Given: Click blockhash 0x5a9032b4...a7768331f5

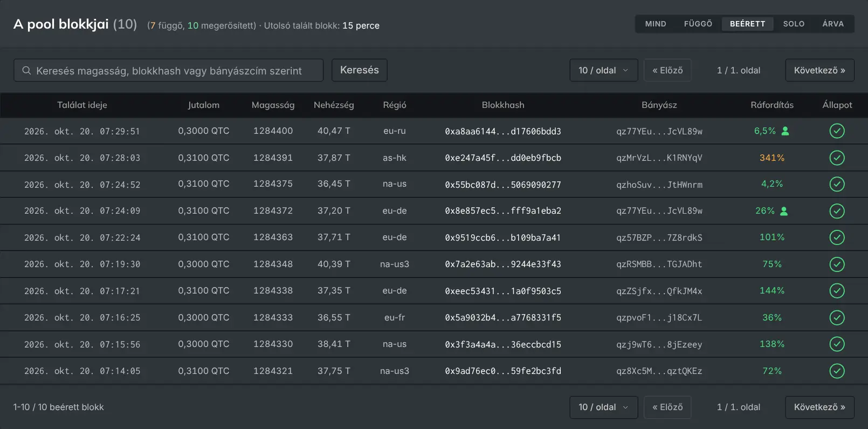Looking at the screenshot, I should point(503,318).
